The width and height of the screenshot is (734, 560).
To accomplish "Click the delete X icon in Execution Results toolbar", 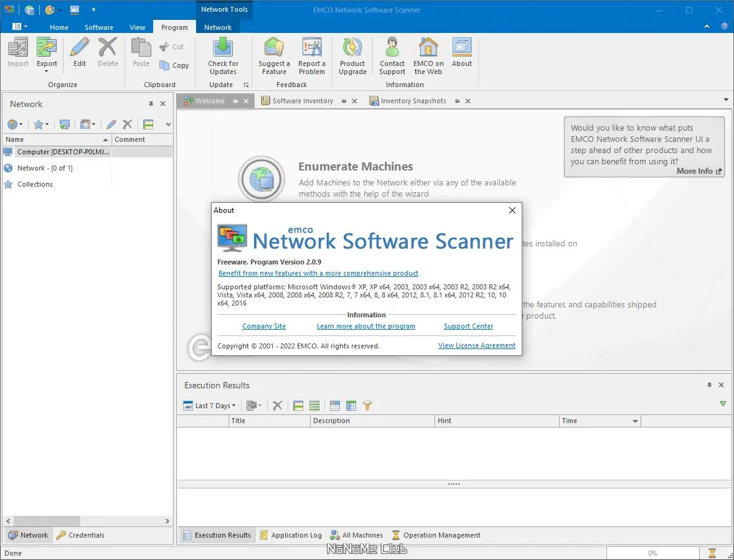I will click(x=278, y=406).
